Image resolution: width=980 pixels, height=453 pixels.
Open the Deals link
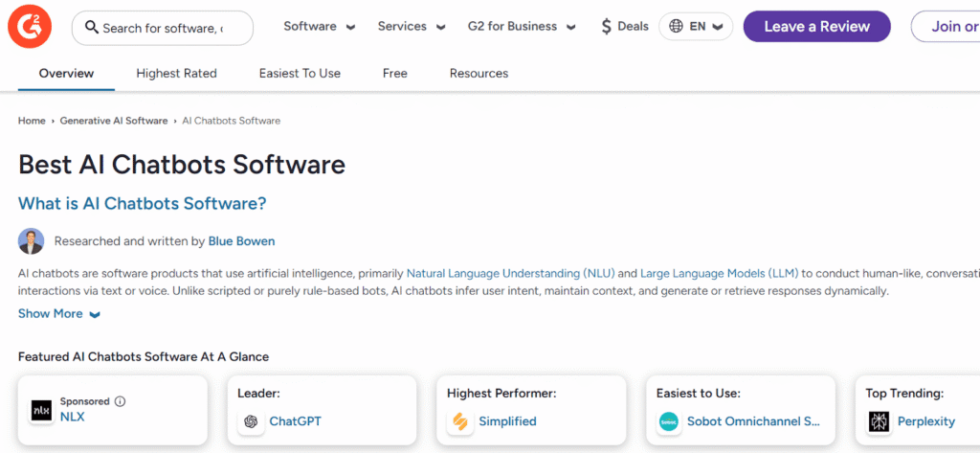(x=624, y=27)
